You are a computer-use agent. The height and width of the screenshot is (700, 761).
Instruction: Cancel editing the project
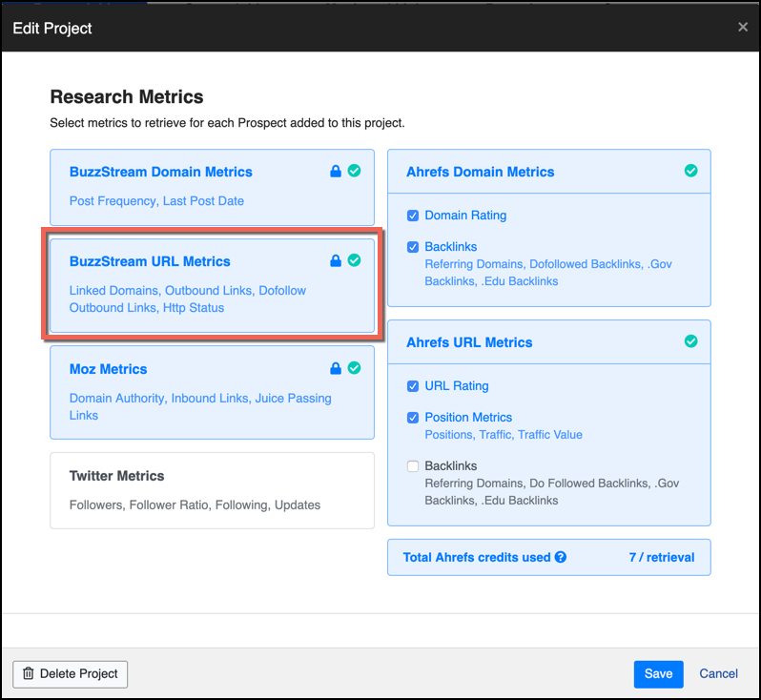[718, 673]
